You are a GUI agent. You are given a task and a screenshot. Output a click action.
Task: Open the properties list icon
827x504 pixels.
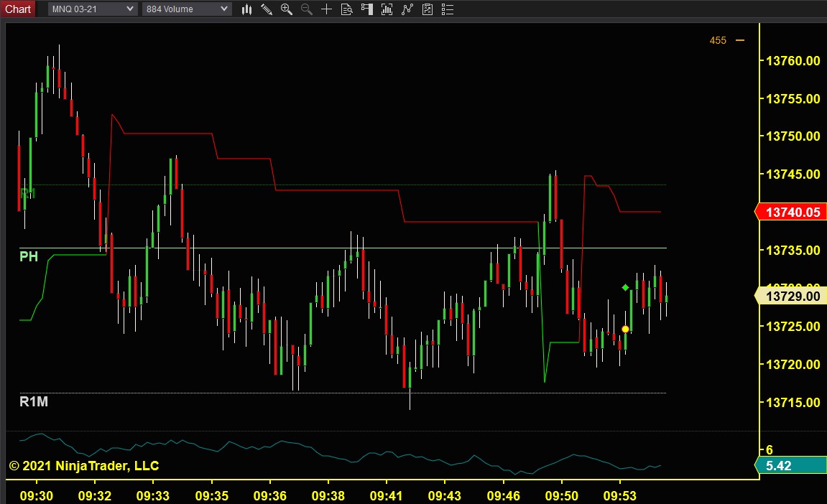tap(447, 9)
